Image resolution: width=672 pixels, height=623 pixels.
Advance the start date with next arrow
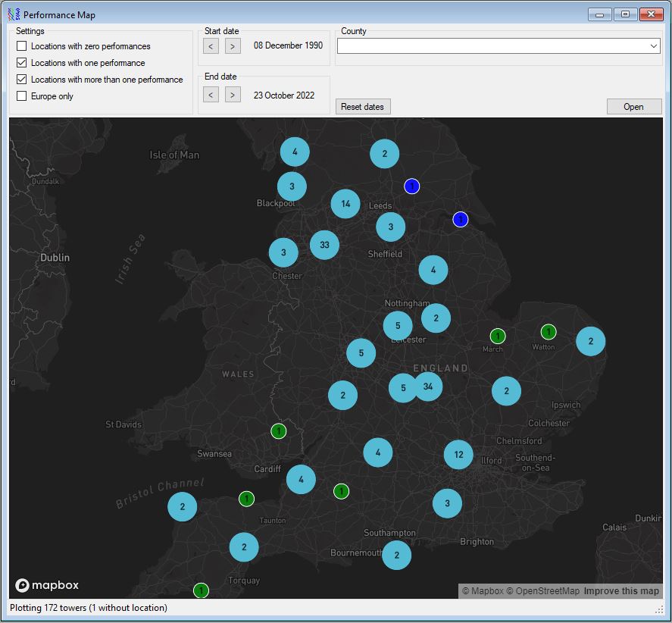click(x=233, y=46)
